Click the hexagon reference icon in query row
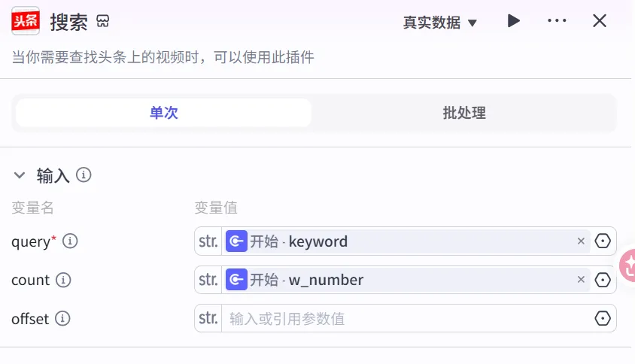The height and width of the screenshot is (364, 635). coord(603,241)
